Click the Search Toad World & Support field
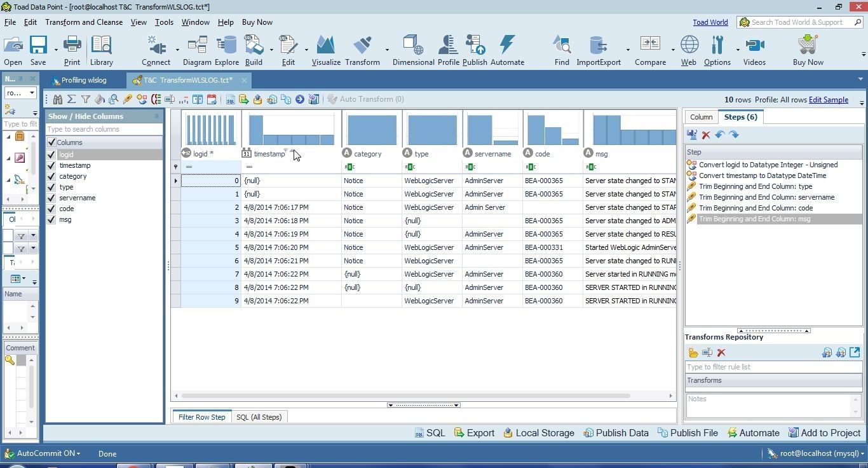The height and width of the screenshot is (468, 868). [799, 22]
